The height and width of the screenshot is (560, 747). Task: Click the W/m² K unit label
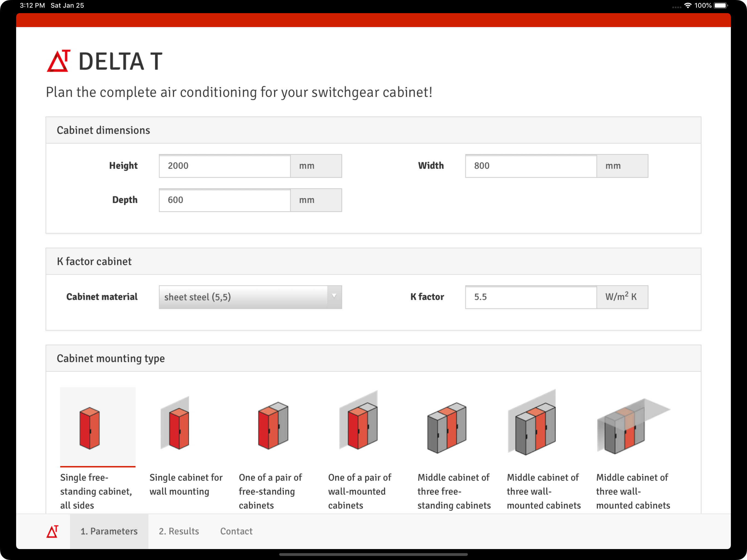click(x=622, y=297)
